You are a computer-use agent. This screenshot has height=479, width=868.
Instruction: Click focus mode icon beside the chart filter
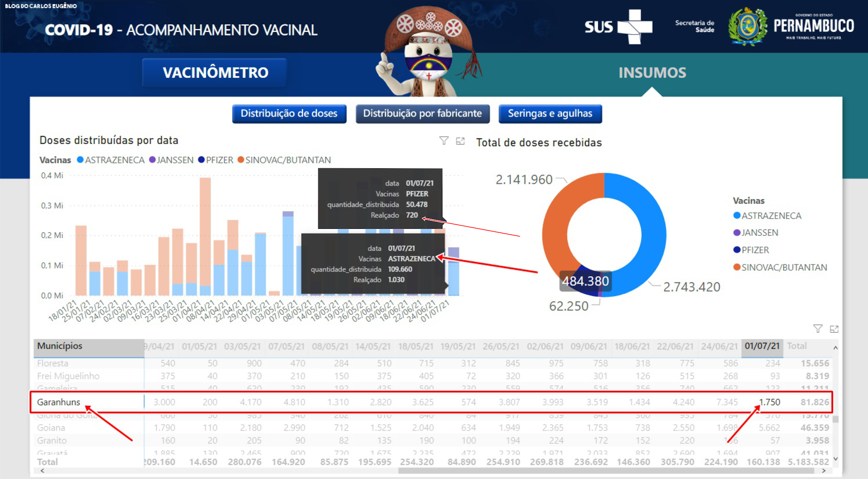coord(460,141)
